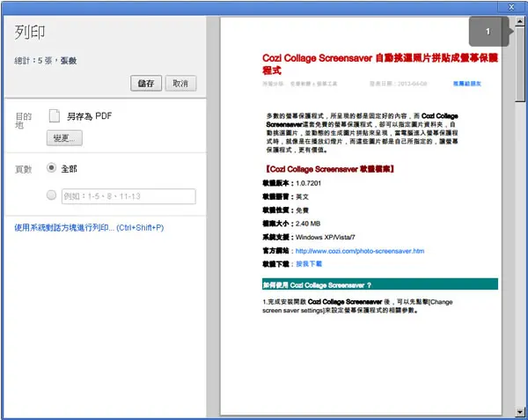Click the 【Cozi Collage Screensaver 軟體檔案】 section heading
The image size is (528, 420).
pyautogui.click(x=328, y=169)
